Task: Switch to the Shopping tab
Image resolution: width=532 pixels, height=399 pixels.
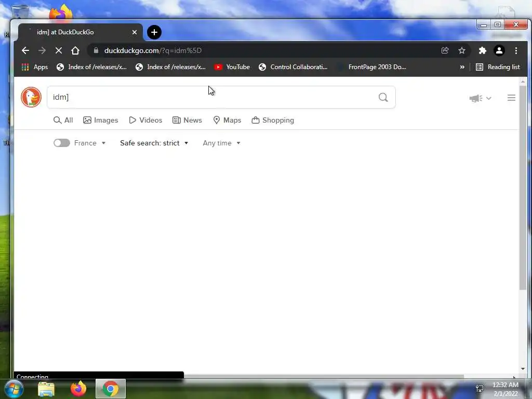Action: (273, 120)
